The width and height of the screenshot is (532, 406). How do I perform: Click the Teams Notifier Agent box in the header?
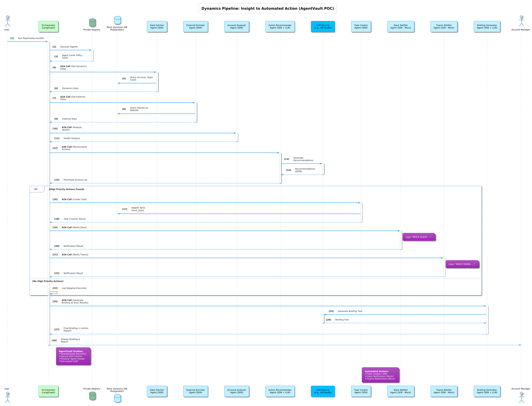(444, 27)
